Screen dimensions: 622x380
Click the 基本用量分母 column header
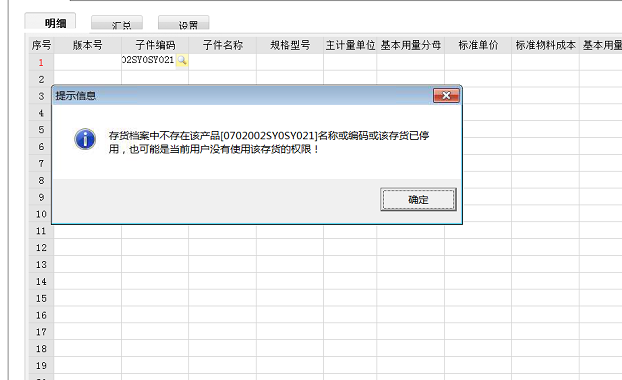pyautogui.click(x=411, y=45)
